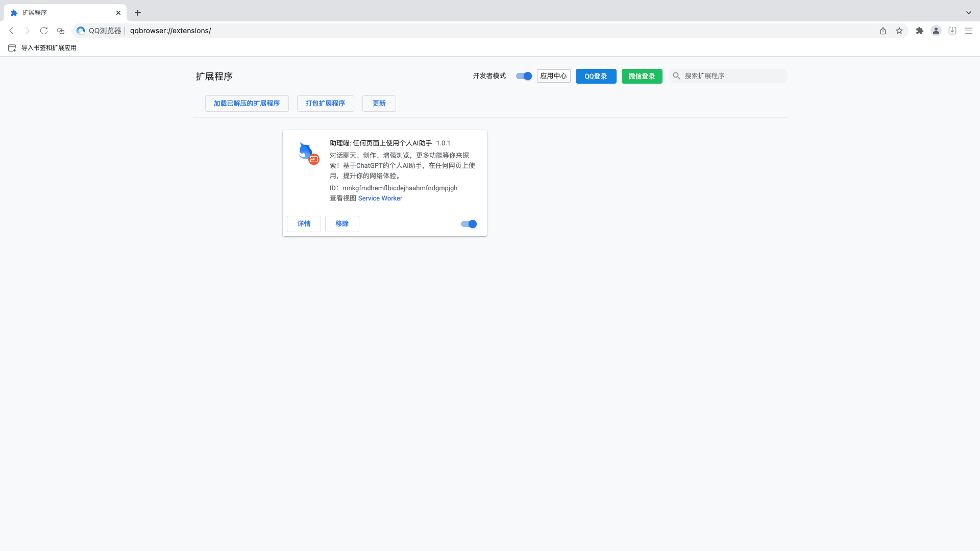Disable the 助理喵 extension toggle
This screenshot has width=980, height=551.
point(469,224)
